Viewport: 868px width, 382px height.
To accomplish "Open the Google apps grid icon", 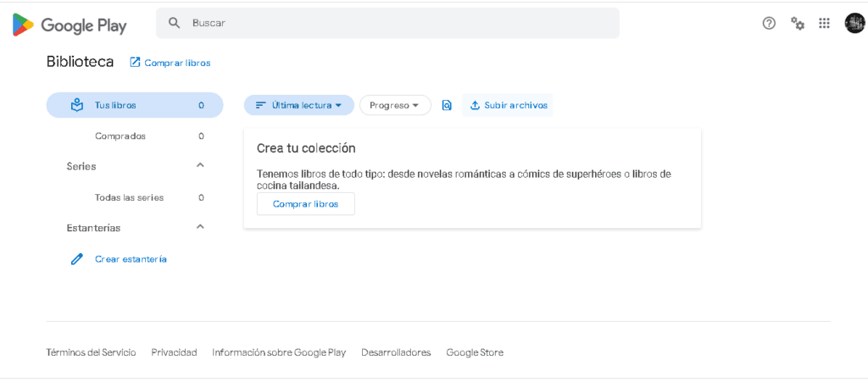I will pos(824,23).
